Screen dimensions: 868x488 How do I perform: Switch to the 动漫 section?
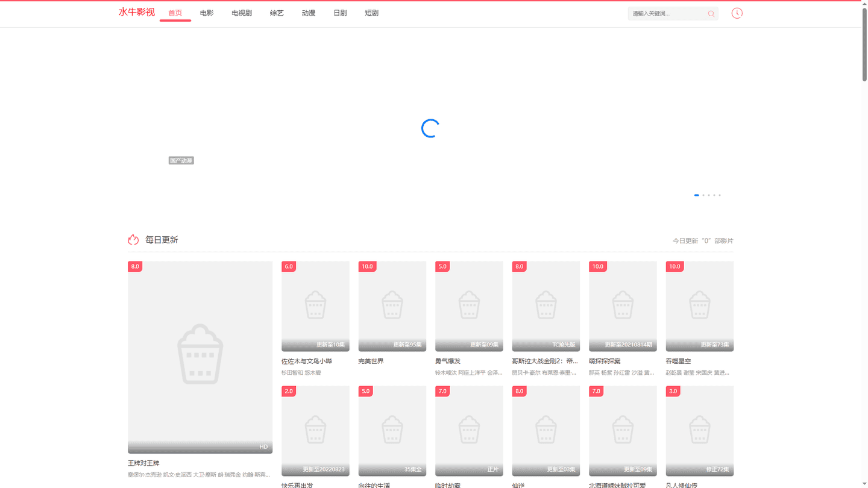(309, 13)
